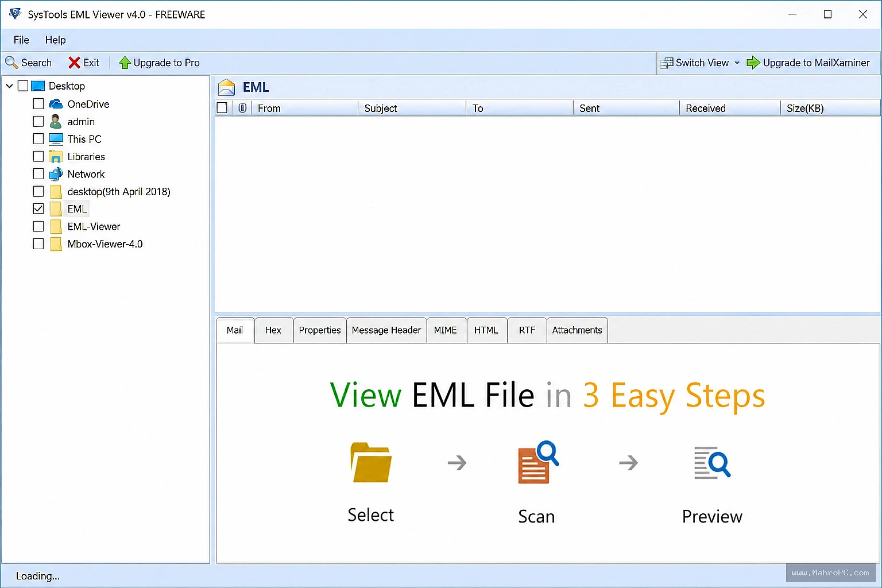Viewport: 882px width, 588px height.
Task: Click the Scan document step icon
Action: pos(537,462)
